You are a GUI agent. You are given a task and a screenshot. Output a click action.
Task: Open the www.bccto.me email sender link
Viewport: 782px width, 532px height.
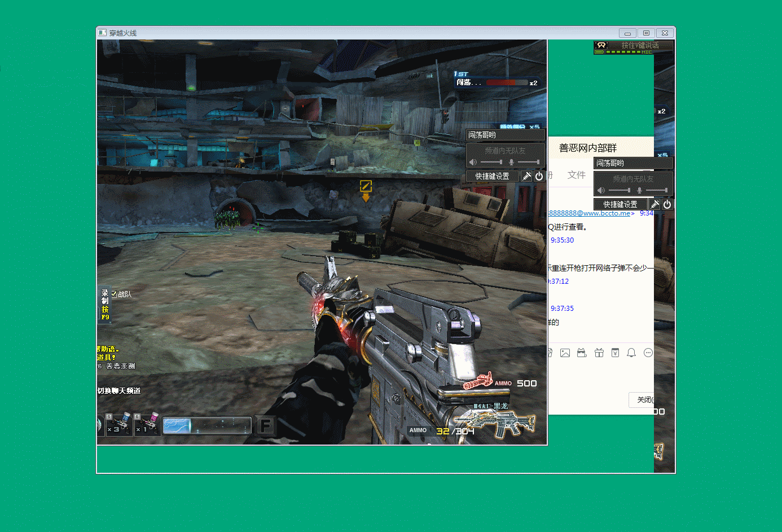590,213
